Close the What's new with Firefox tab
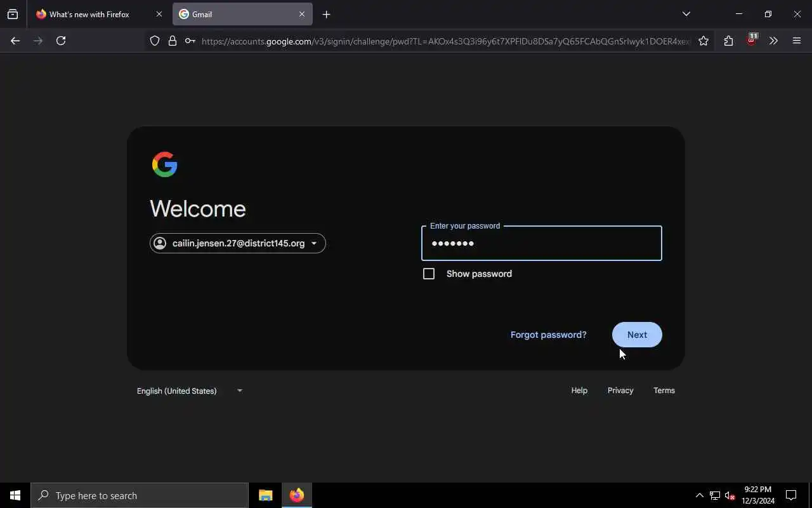 click(159, 14)
